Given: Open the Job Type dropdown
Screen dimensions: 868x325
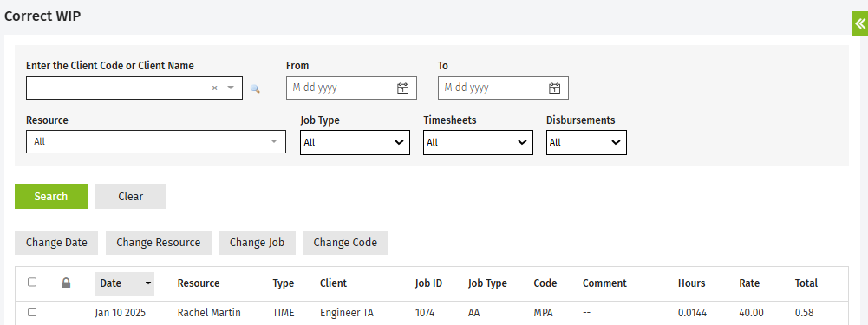Looking at the screenshot, I should point(355,142).
